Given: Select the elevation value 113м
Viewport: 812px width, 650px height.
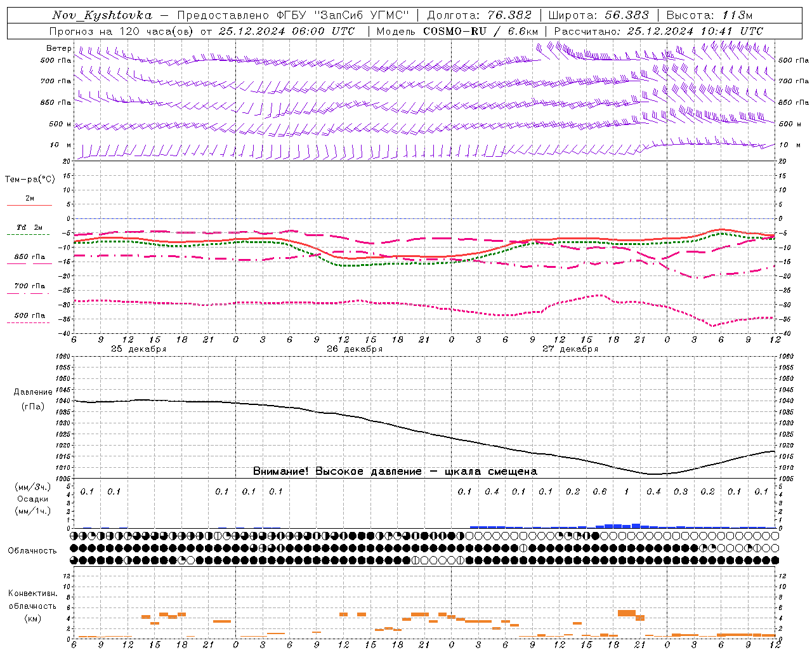Looking at the screenshot, I should pyautogui.click(x=737, y=15).
